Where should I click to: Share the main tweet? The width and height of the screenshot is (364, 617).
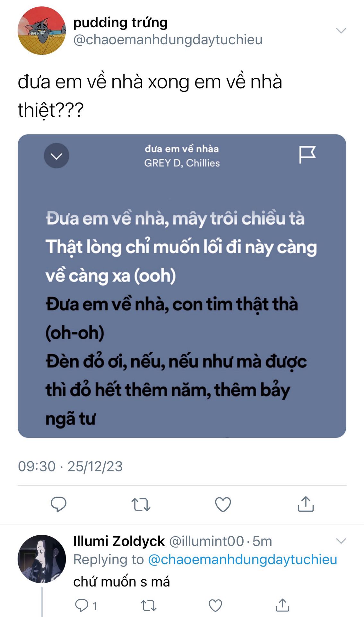click(x=306, y=504)
